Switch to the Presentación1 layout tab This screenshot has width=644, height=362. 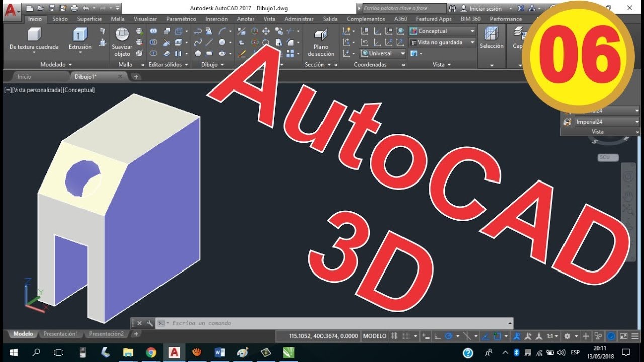[61, 334]
